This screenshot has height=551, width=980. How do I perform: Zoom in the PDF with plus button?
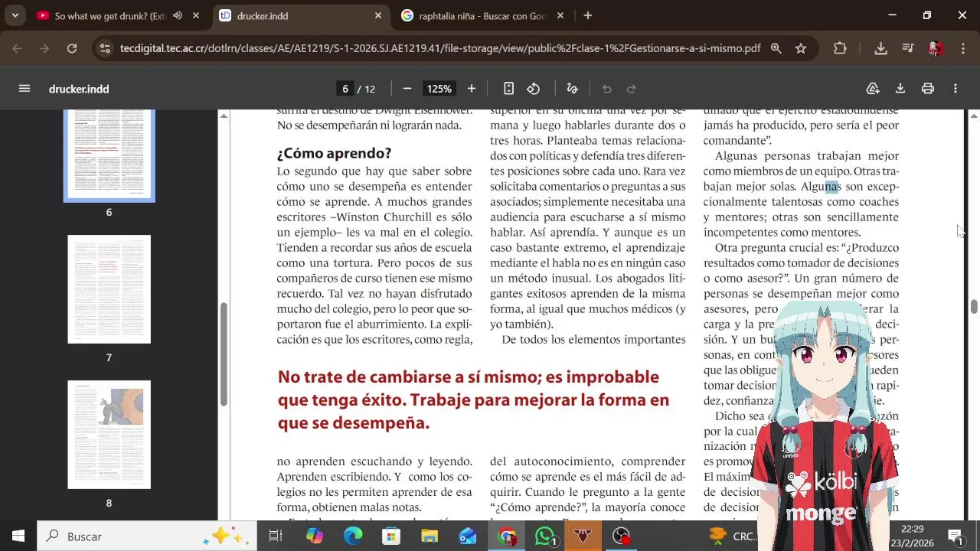coord(472,89)
